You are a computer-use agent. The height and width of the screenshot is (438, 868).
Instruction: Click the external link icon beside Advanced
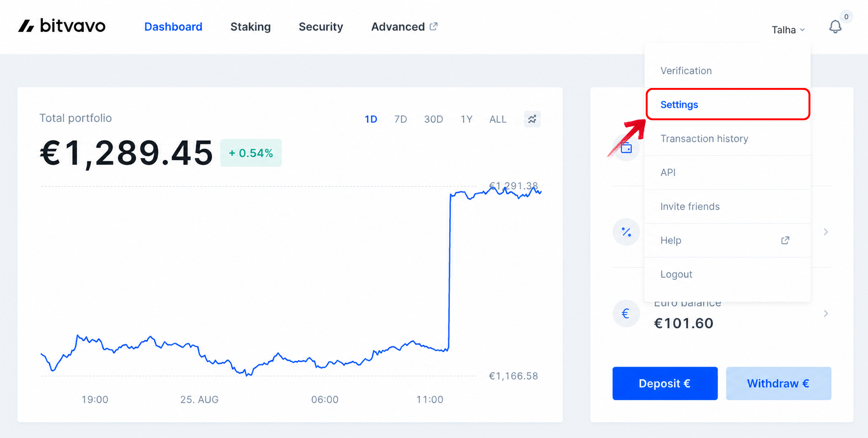(433, 26)
